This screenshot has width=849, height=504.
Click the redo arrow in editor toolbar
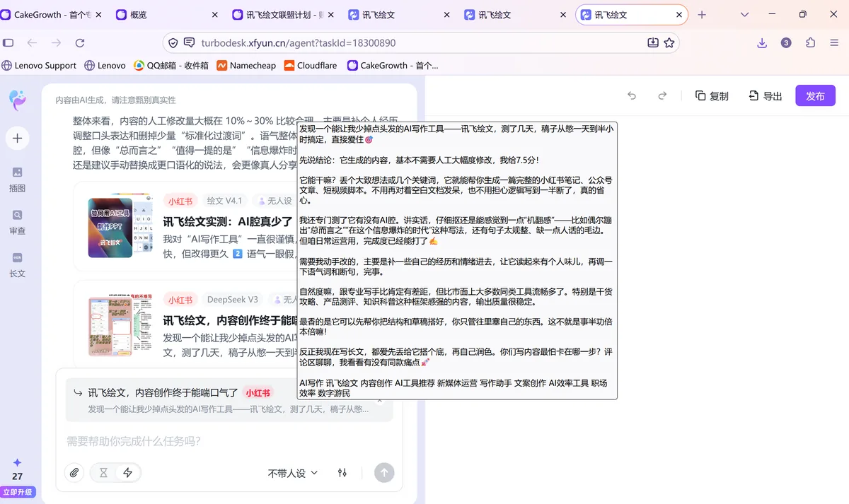[x=663, y=95]
